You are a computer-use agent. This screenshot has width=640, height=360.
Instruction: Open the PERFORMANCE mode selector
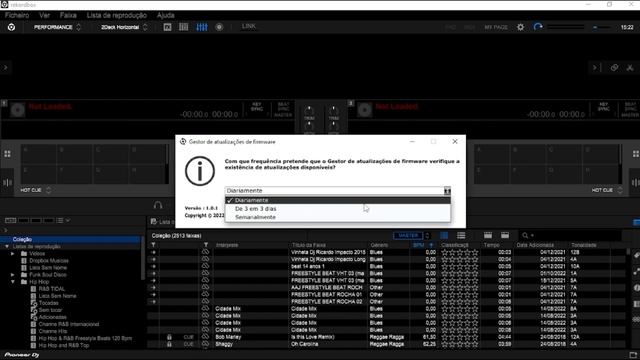(57, 27)
